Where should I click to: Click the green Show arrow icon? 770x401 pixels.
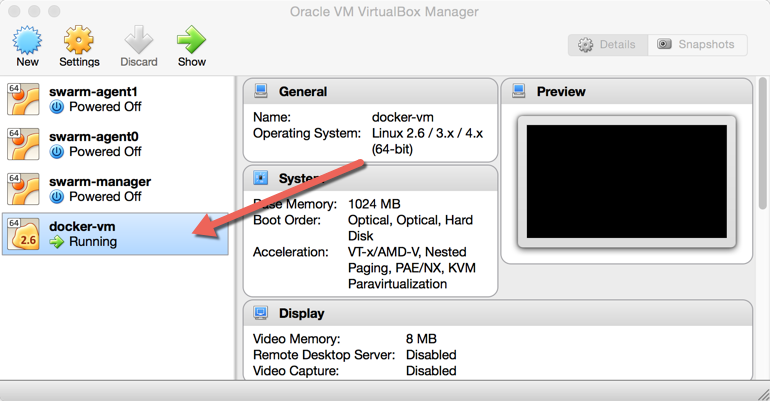pyautogui.click(x=191, y=41)
